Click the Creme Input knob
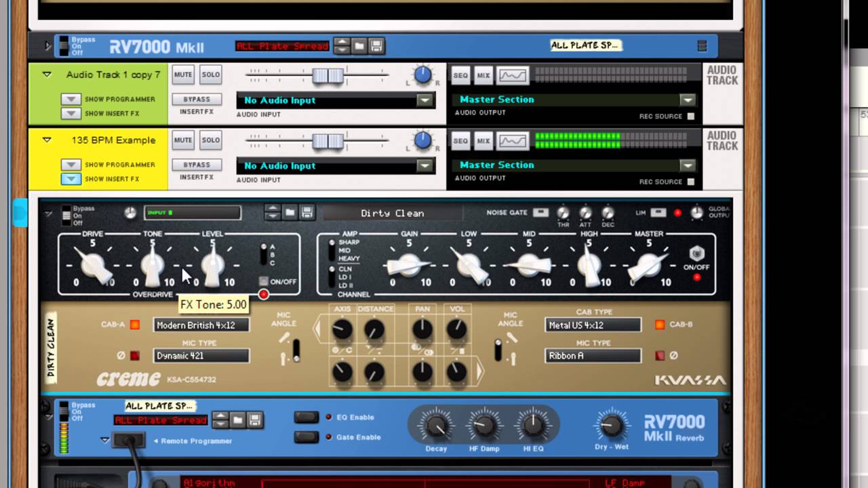The height and width of the screenshot is (488, 868). pos(130,213)
